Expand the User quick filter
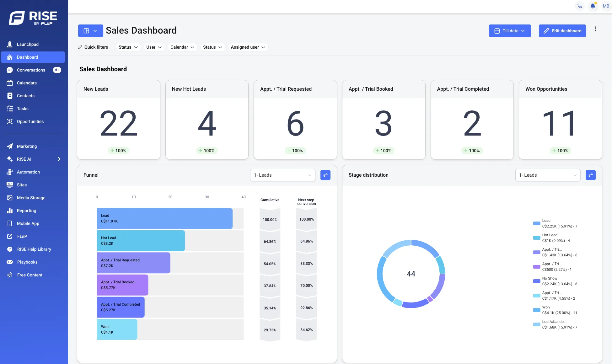Screen dimensions: 612x364 (154, 47)
